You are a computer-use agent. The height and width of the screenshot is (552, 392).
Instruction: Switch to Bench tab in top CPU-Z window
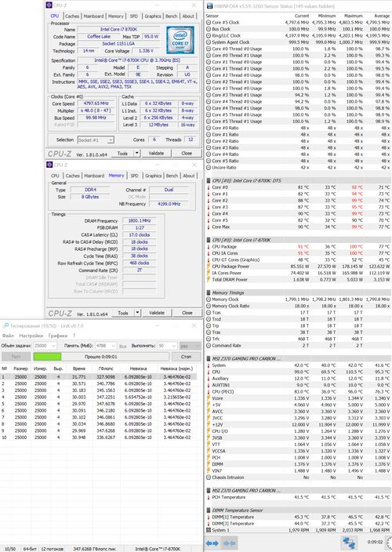pos(172,16)
